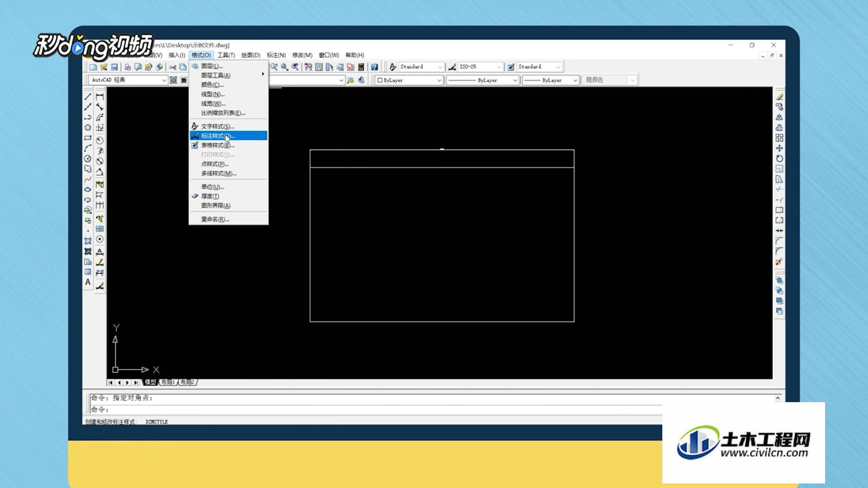The width and height of the screenshot is (868, 488).
Task: Click the Zoom Previous magnifier icon
Action: pyautogui.click(x=295, y=67)
